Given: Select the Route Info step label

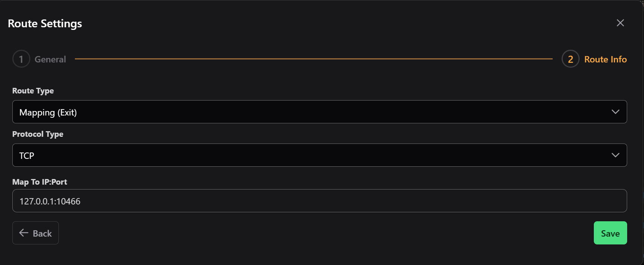Looking at the screenshot, I should point(605,59).
